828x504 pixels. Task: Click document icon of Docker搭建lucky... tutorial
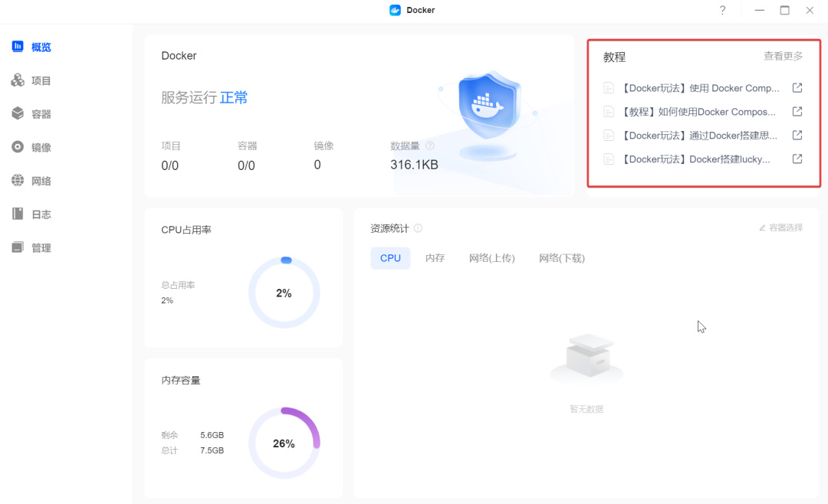point(608,159)
